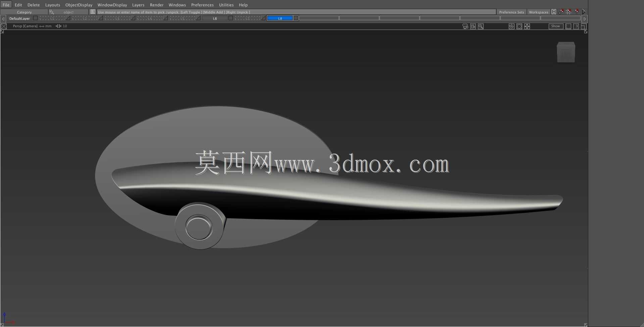Open the Help menu
The width and height of the screenshot is (644, 327).
point(243,5)
